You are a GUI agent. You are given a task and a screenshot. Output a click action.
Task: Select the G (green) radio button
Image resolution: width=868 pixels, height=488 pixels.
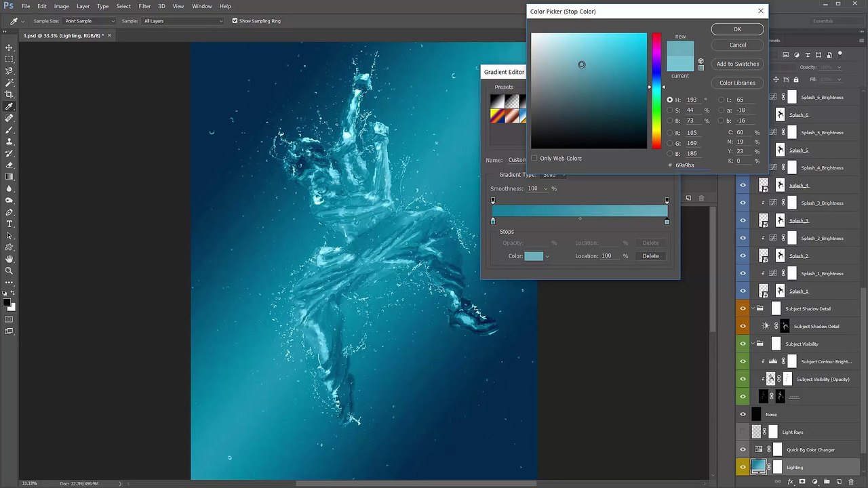tap(669, 143)
